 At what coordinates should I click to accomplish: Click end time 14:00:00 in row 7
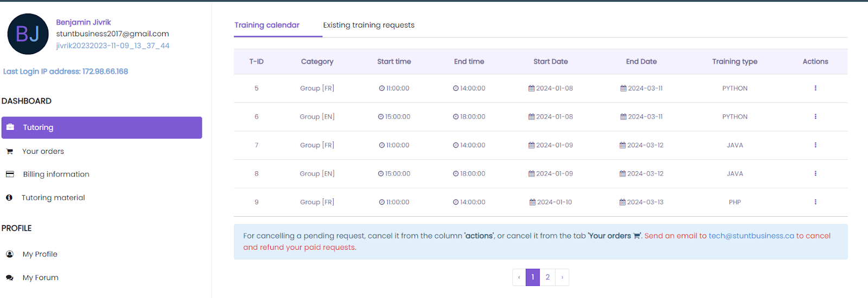[x=473, y=145]
